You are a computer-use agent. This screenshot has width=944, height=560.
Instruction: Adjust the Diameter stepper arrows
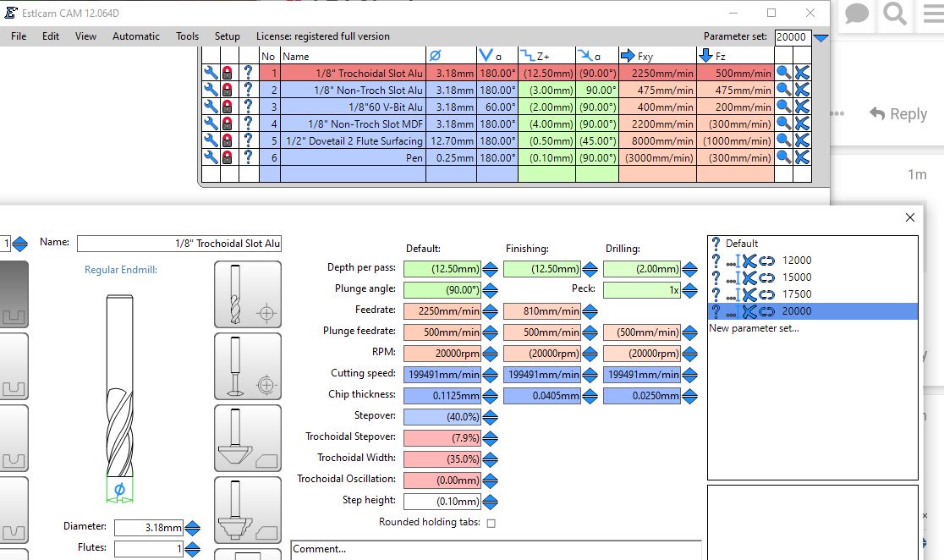(x=193, y=528)
